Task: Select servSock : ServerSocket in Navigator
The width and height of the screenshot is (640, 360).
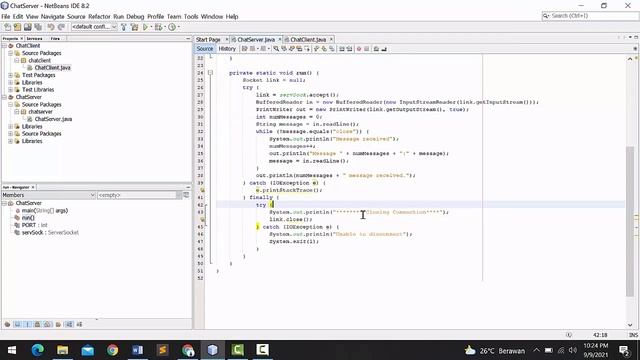Action: [x=50, y=233]
